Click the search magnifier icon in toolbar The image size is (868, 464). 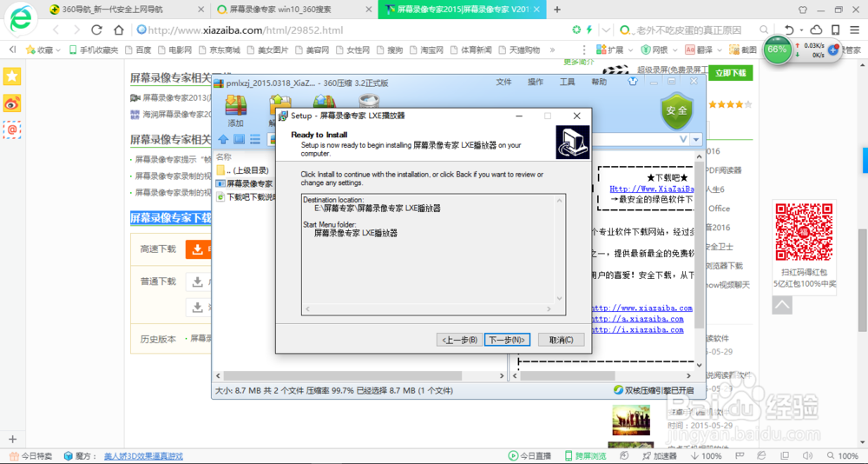pos(764,30)
